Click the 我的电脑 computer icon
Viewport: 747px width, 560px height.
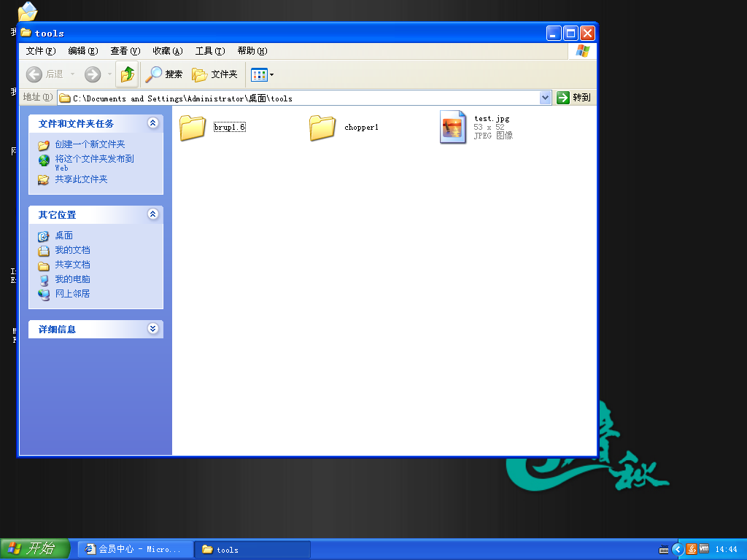point(44,280)
